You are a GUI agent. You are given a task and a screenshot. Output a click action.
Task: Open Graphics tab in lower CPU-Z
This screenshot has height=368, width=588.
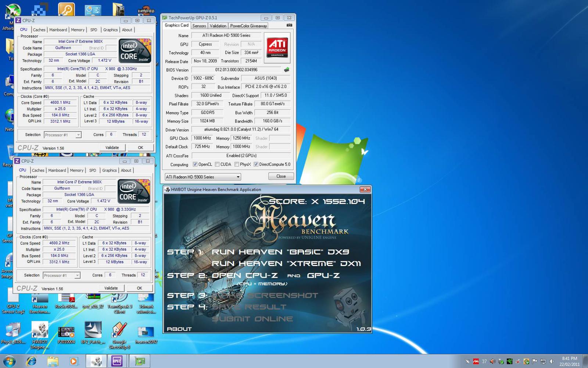[110, 170]
